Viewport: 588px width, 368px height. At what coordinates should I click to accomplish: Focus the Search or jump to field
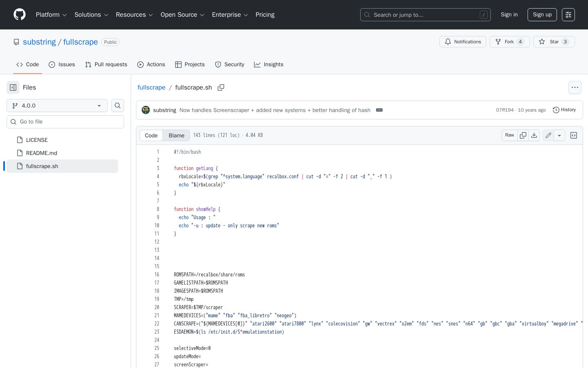pyautogui.click(x=425, y=15)
